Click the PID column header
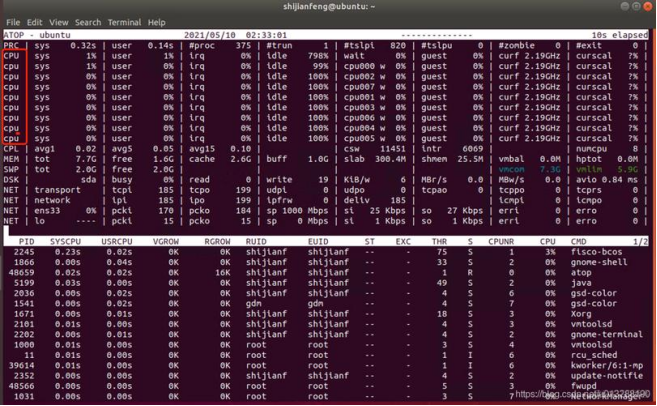 point(26,242)
